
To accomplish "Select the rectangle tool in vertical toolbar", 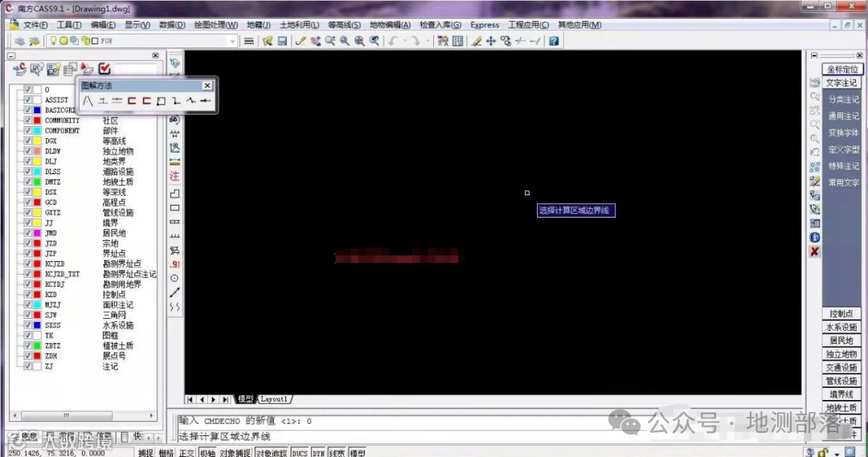I will tap(174, 208).
